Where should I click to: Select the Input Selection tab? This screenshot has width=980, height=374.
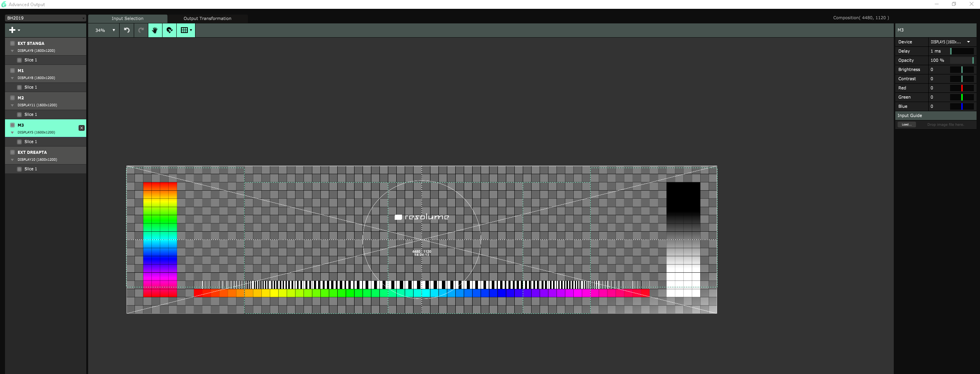(x=127, y=18)
